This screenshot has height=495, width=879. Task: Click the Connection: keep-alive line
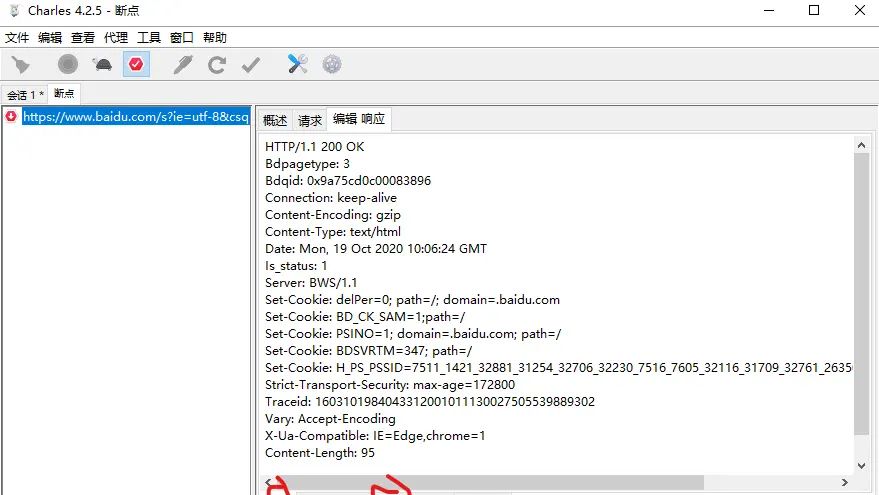331,198
